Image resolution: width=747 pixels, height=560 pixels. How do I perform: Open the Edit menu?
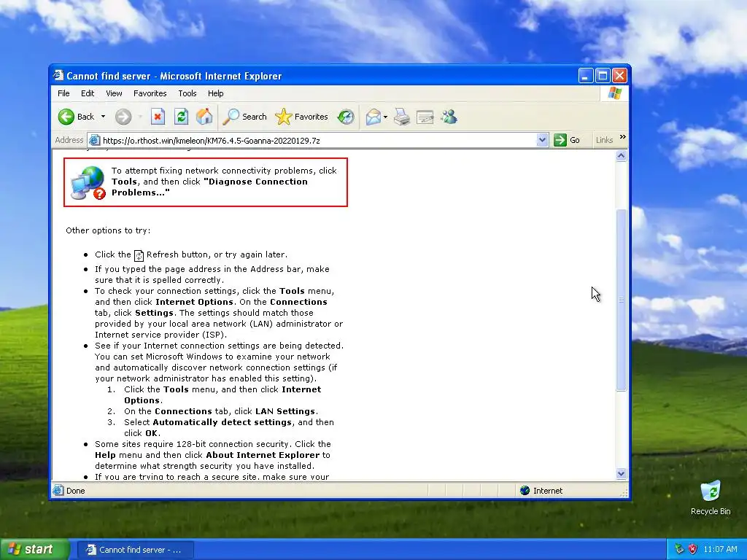coord(88,93)
